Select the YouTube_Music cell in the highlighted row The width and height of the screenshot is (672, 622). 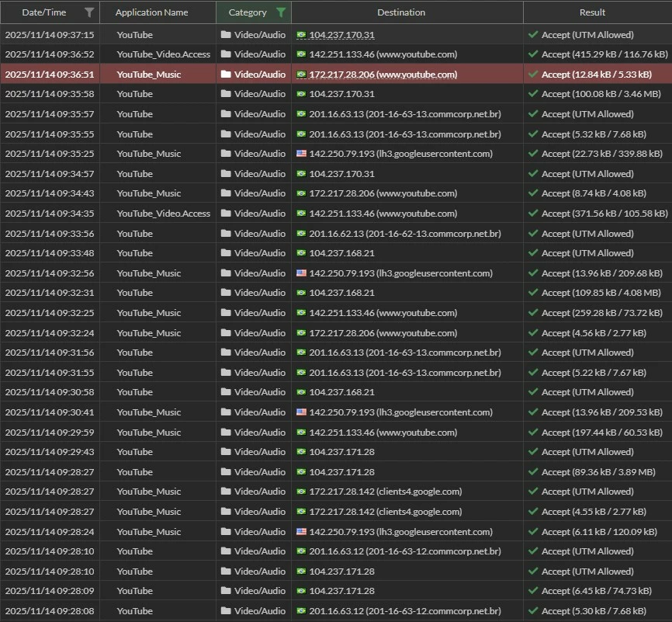[x=149, y=75]
